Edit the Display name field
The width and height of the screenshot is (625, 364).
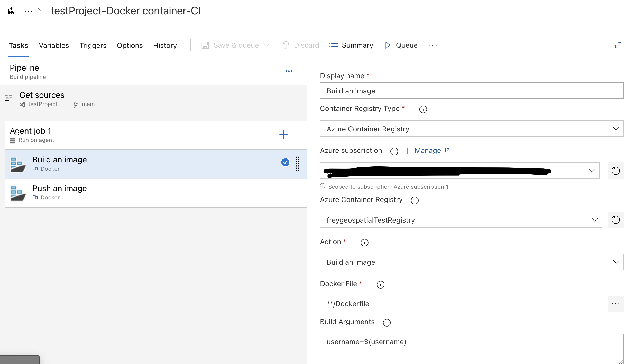pyautogui.click(x=472, y=91)
